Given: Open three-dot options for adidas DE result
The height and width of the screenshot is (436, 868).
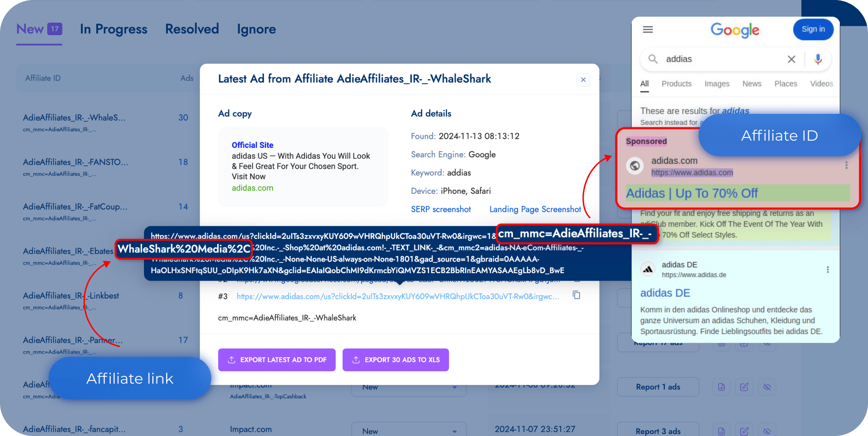Looking at the screenshot, I should point(828,269).
